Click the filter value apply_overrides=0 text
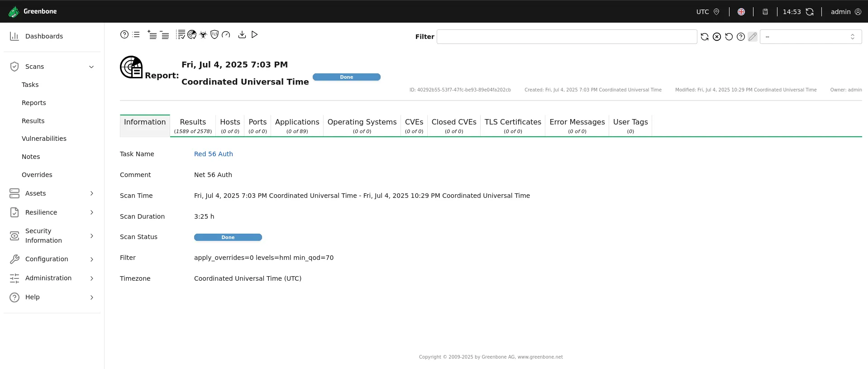This screenshot has height=369, width=868. tap(264, 258)
